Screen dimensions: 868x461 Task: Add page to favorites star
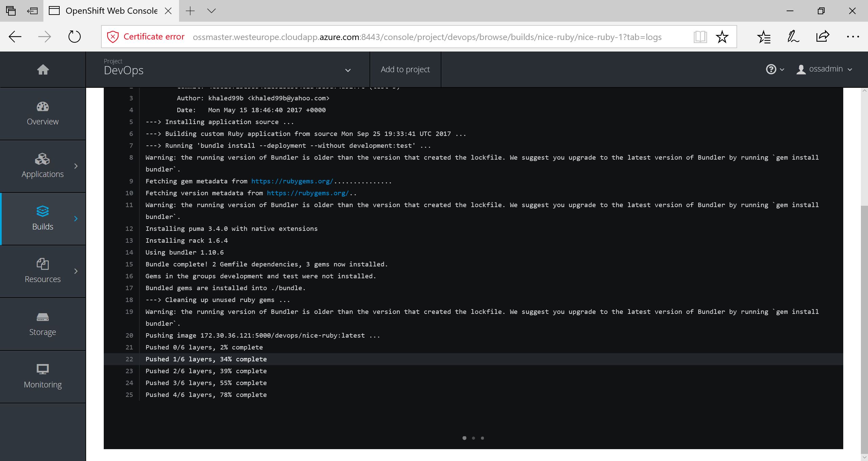click(x=722, y=37)
